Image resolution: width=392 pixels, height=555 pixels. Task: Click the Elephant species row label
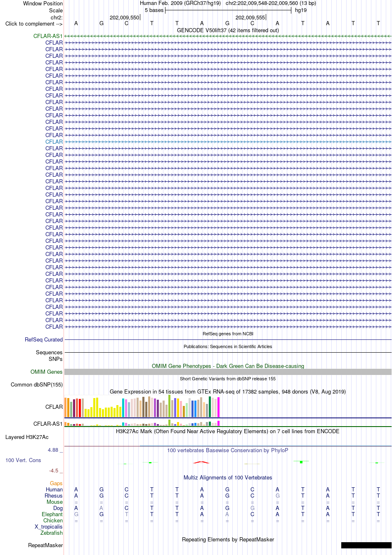tap(52, 514)
